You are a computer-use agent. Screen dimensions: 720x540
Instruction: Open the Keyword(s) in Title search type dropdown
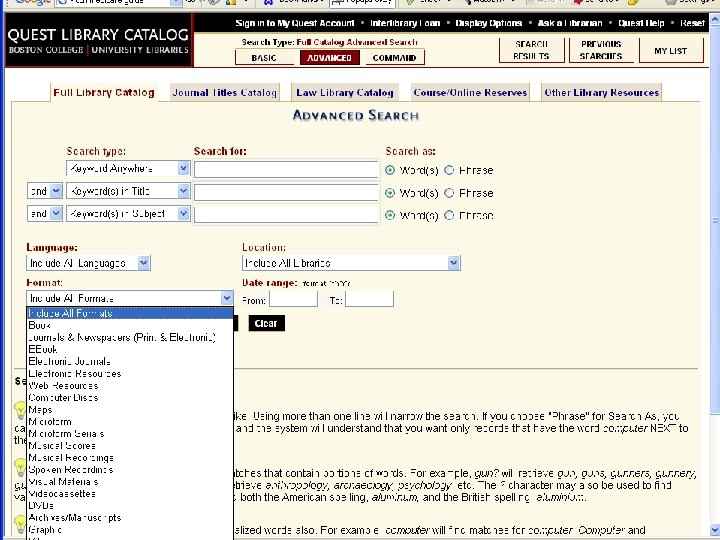tap(128, 191)
